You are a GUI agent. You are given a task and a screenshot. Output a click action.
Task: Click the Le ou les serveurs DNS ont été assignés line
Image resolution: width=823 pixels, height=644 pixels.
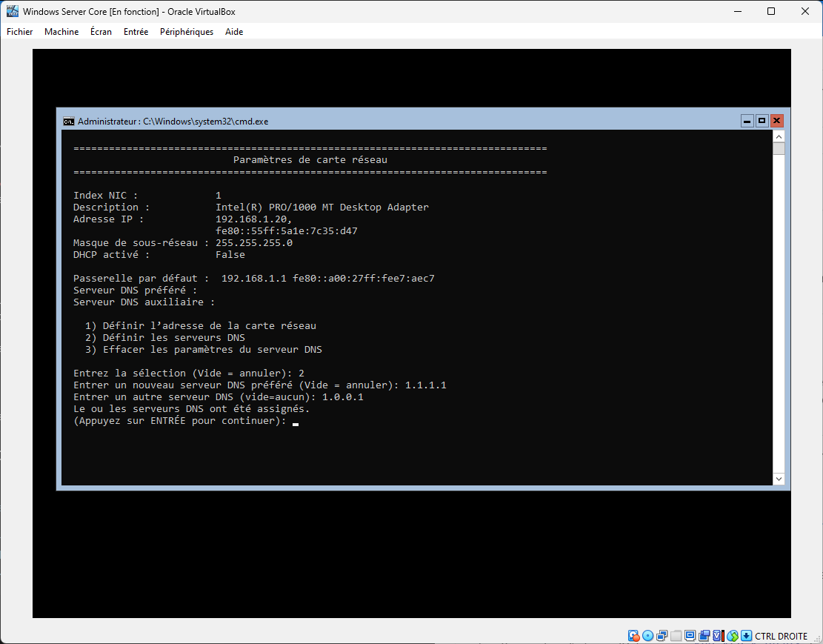pos(192,408)
